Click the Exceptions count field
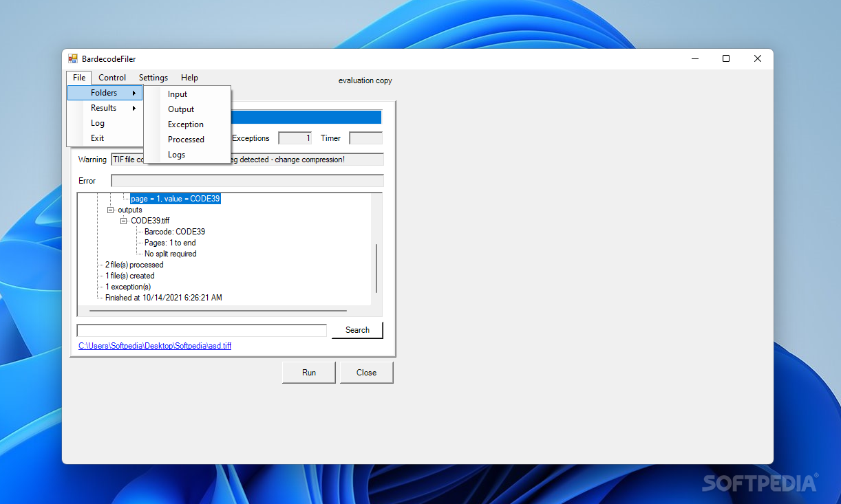 click(295, 138)
